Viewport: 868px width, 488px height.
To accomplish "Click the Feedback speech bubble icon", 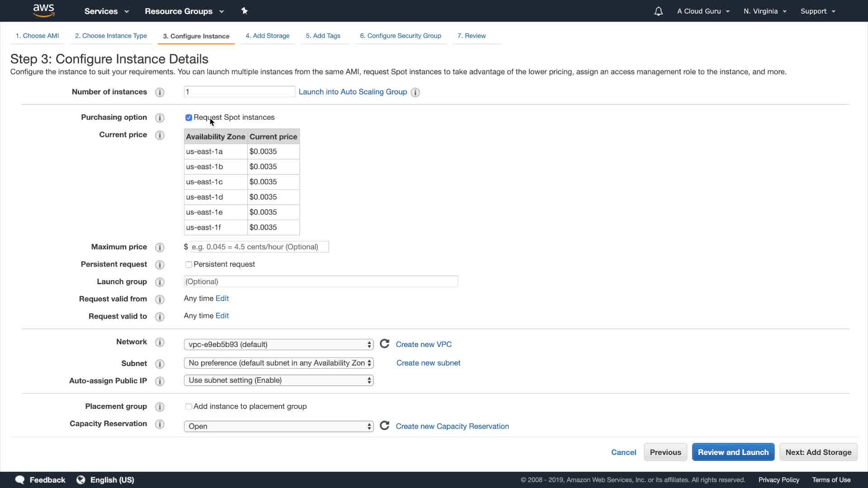I will tap(20, 480).
